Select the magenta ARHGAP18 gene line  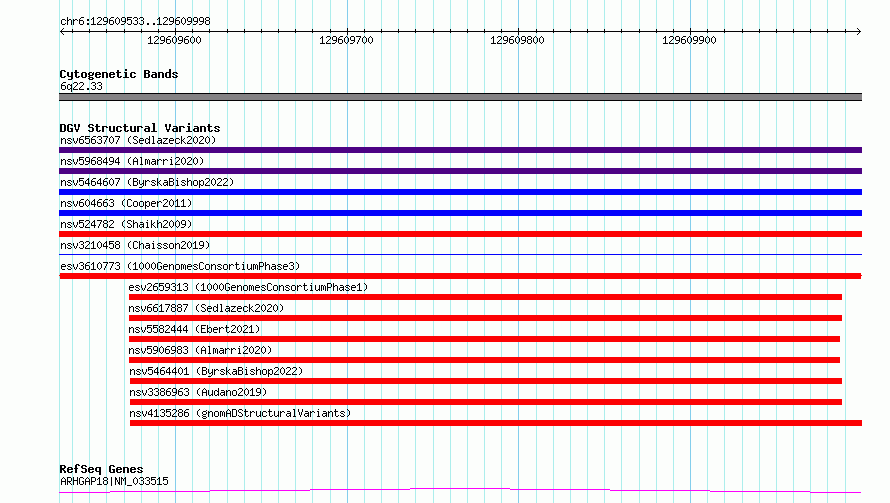tap(460, 490)
